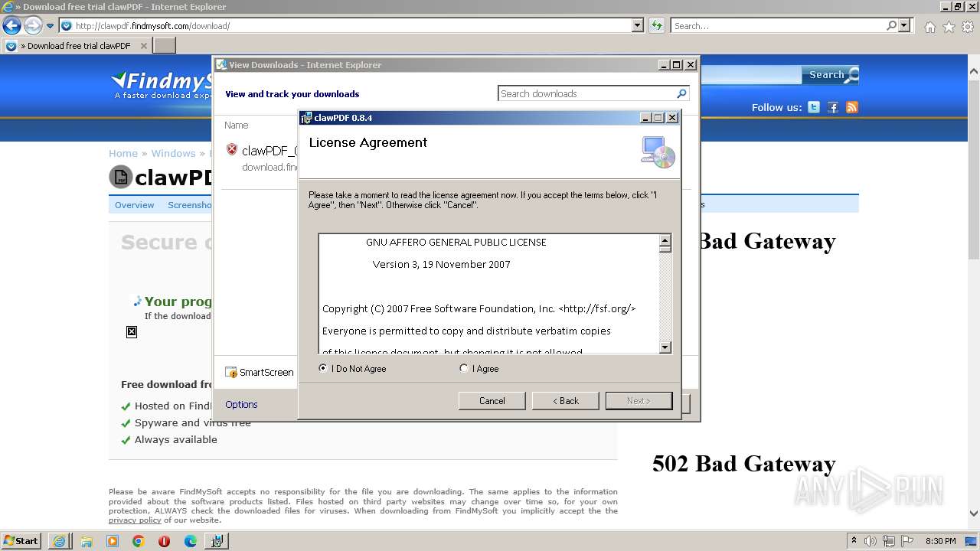980x551 pixels.
Task: Switch to the Overview page tab
Action: tap(135, 205)
